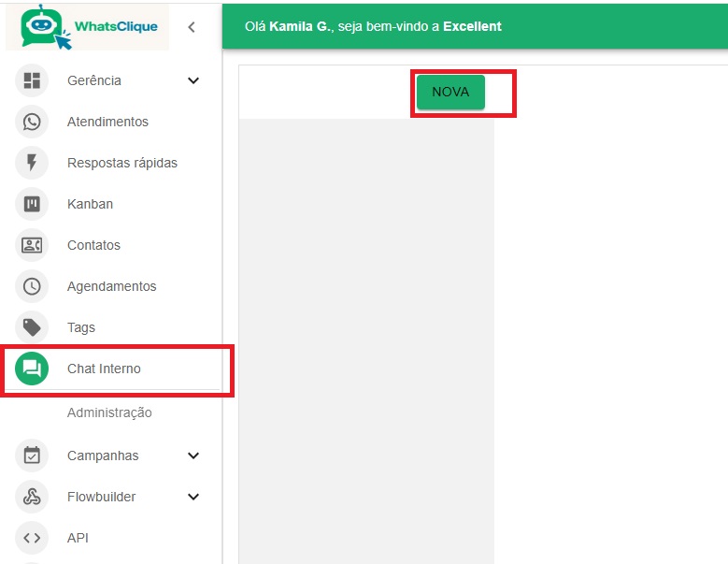Expand the Flowbuilder dropdown chevron
The height and width of the screenshot is (564, 728).
pos(193,497)
